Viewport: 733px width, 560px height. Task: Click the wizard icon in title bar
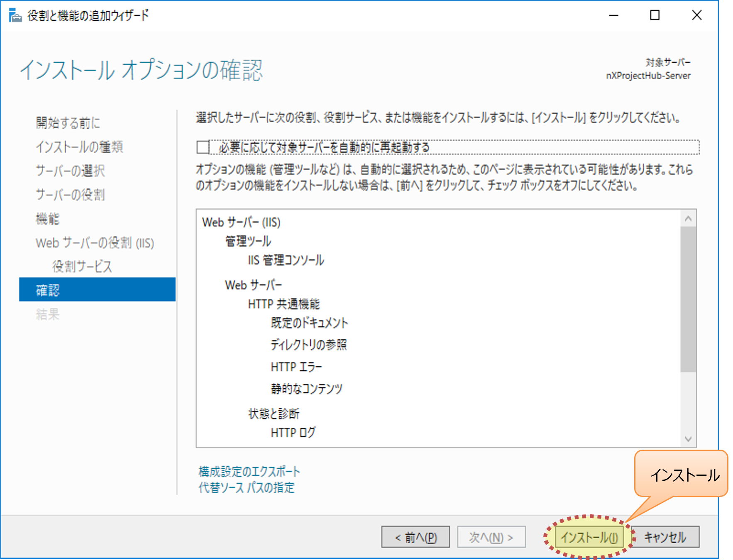click(15, 16)
